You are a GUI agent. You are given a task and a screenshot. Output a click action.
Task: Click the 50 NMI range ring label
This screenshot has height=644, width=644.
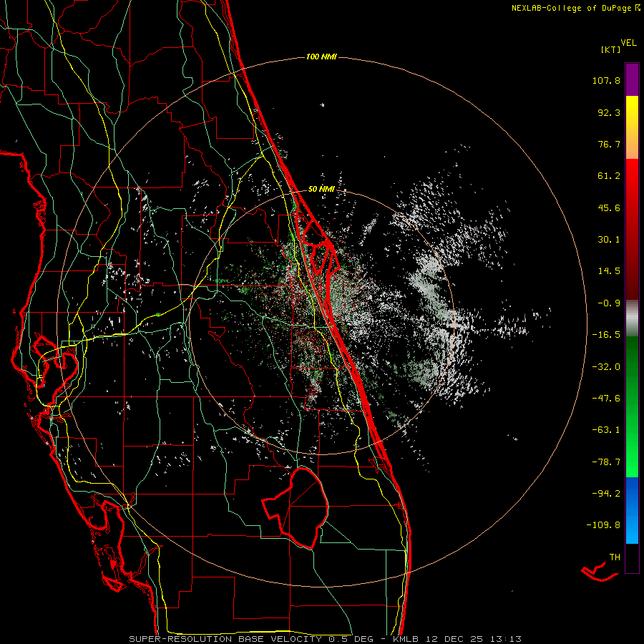321,189
